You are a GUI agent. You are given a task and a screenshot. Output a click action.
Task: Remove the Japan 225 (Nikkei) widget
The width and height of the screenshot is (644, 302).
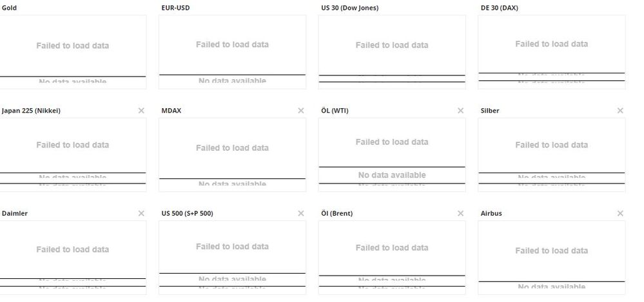coord(141,111)
